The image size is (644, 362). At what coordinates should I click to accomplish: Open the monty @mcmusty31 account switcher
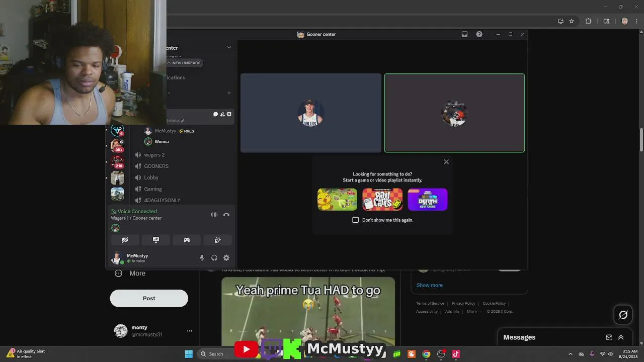pyautogui.click(x=153, y=331)
